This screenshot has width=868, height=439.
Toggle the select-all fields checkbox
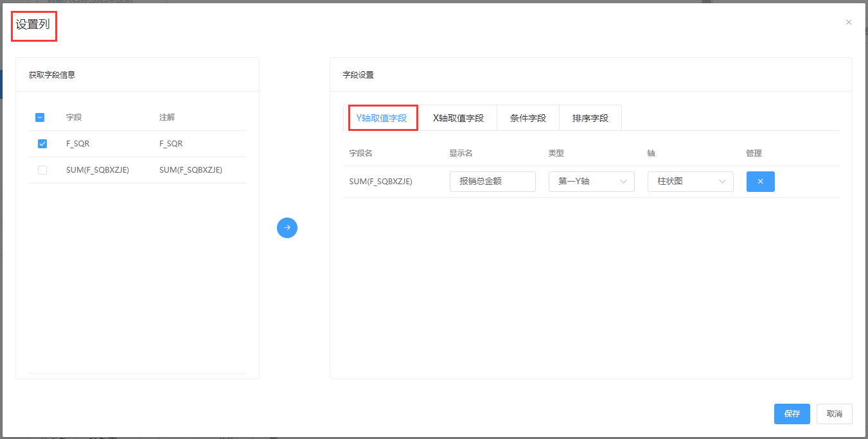(40, 117)
